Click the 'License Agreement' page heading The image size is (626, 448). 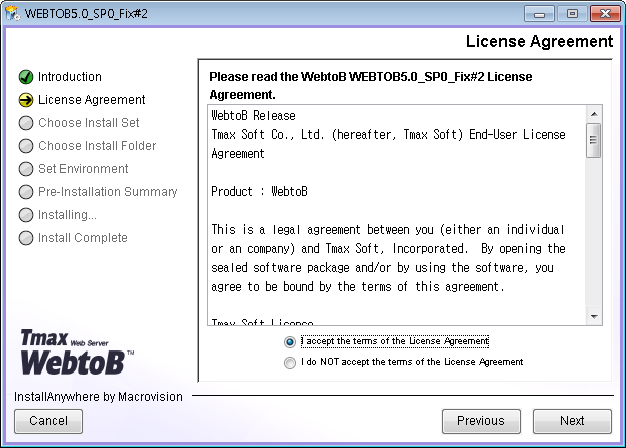coord(539,42)
